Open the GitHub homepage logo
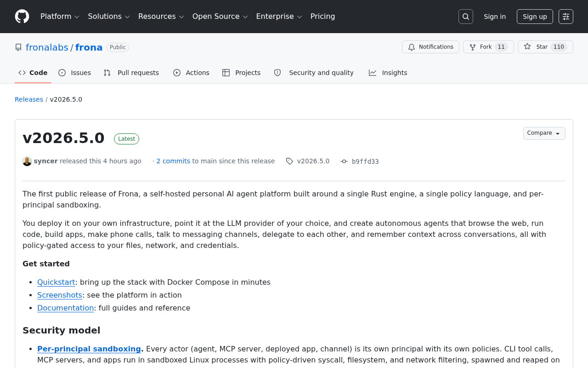This screenshot has height=368, width=588. point(22,17)
